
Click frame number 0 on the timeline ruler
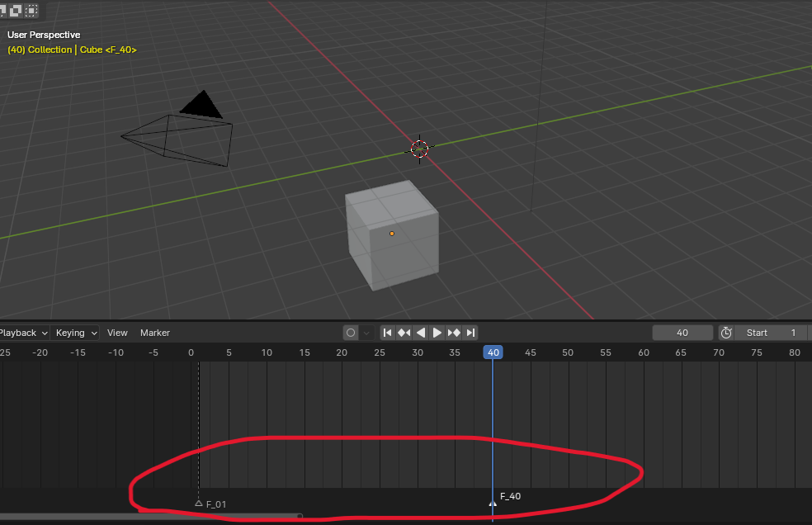[x=191, y=352]
